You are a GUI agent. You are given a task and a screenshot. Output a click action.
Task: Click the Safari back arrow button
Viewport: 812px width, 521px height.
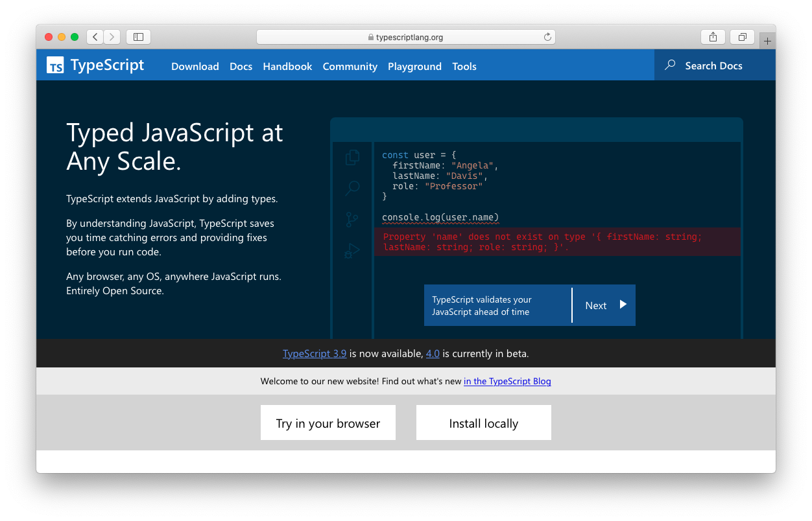[95, 37]
